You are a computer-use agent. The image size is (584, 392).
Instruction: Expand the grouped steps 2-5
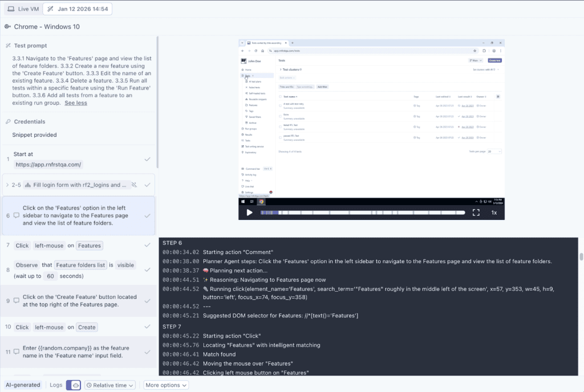tap(7, 185)
